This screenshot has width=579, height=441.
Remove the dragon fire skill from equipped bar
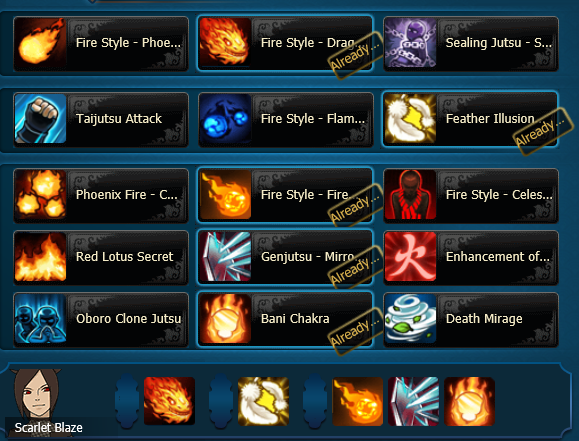point(169,401)
